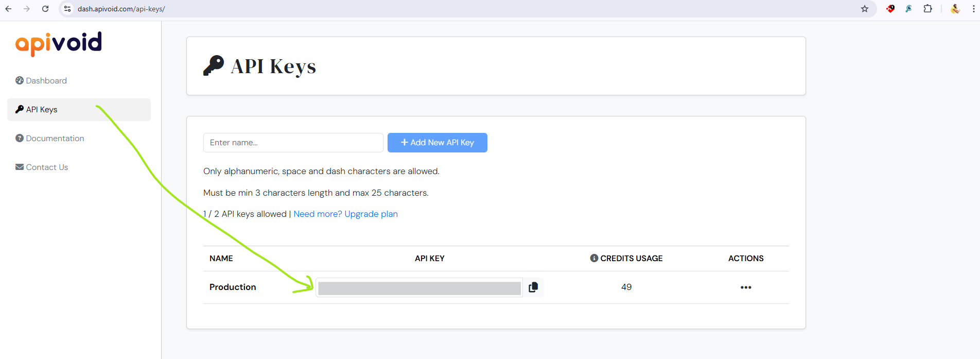The image size is (980, 359).
Task: Select API Keys in the sidebar
Action: coord(42,110)
